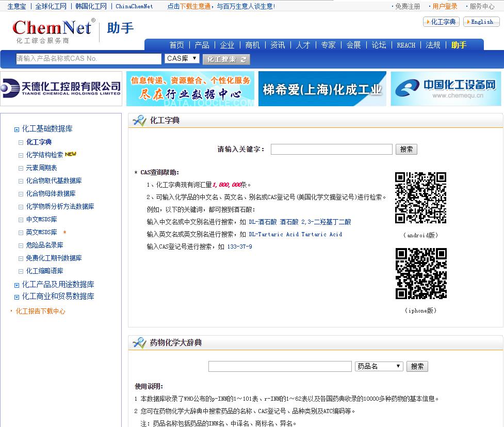504x427 pixels.
Task: Click 用户登录 to log in
Action: click(x=445, y=6)
